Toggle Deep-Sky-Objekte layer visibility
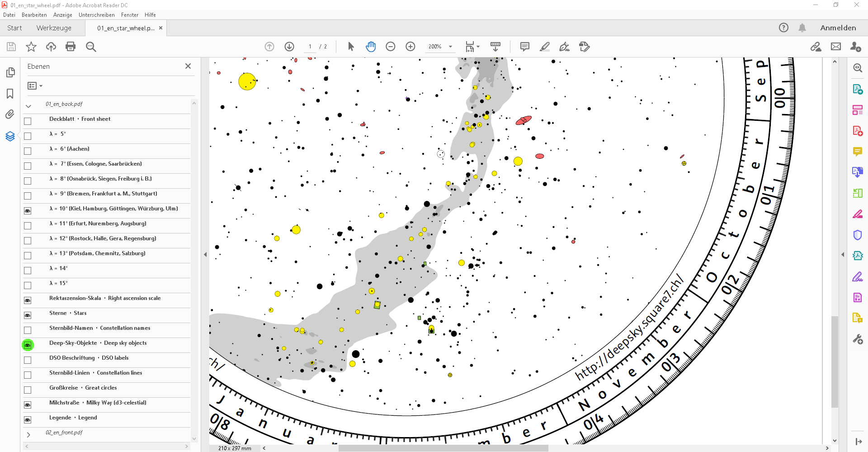Viewport: 868px width, 452px height. pos(28,345)
